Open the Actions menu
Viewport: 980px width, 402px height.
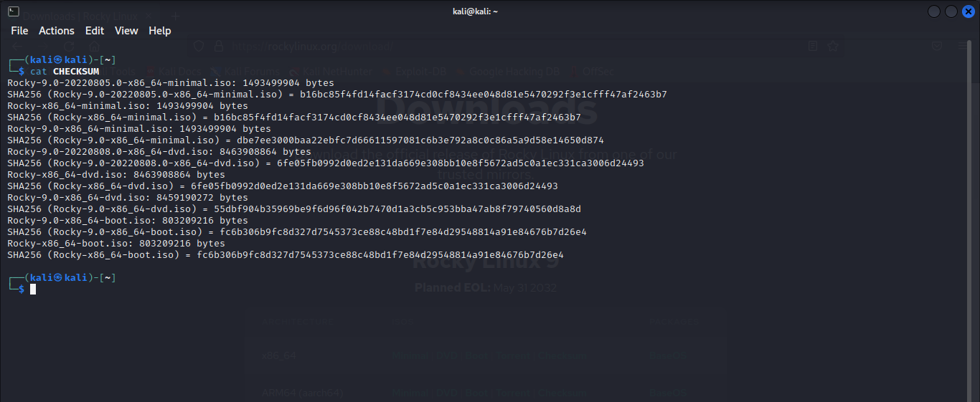coord(57,31)
